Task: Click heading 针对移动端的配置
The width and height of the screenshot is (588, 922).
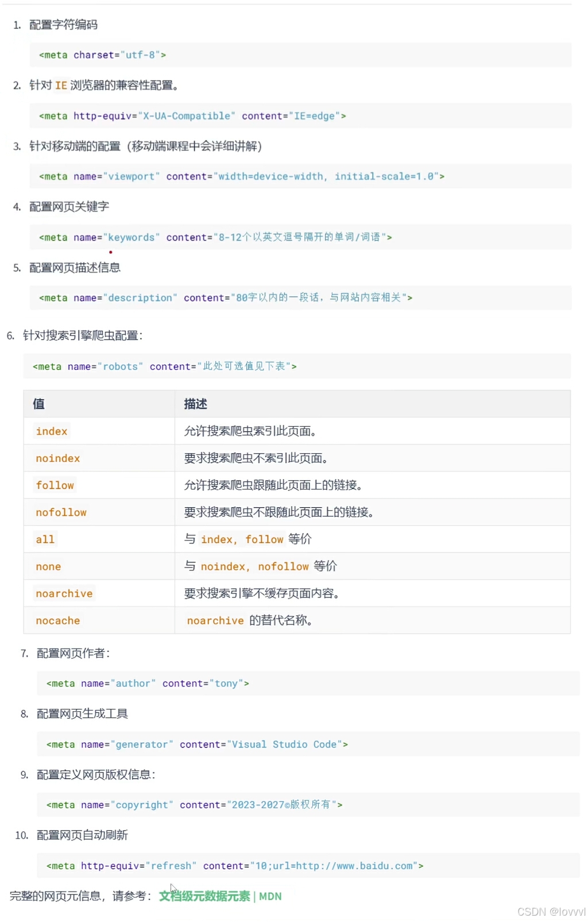Action: pos(146,146)
